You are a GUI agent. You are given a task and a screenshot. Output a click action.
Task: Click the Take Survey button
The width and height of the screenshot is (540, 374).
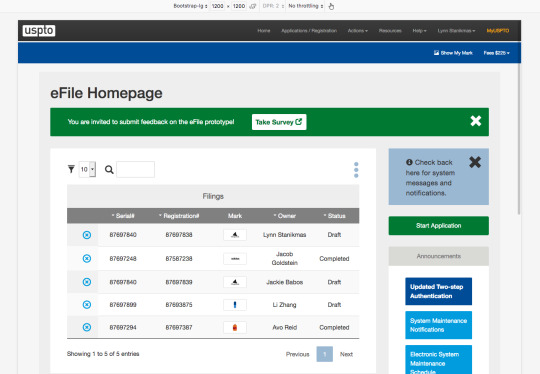click(x=279, y=122)
